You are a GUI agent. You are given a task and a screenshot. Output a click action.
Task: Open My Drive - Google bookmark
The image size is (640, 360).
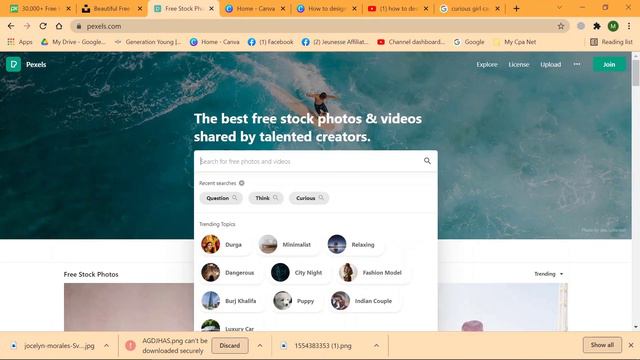click(x=73, y=42)
